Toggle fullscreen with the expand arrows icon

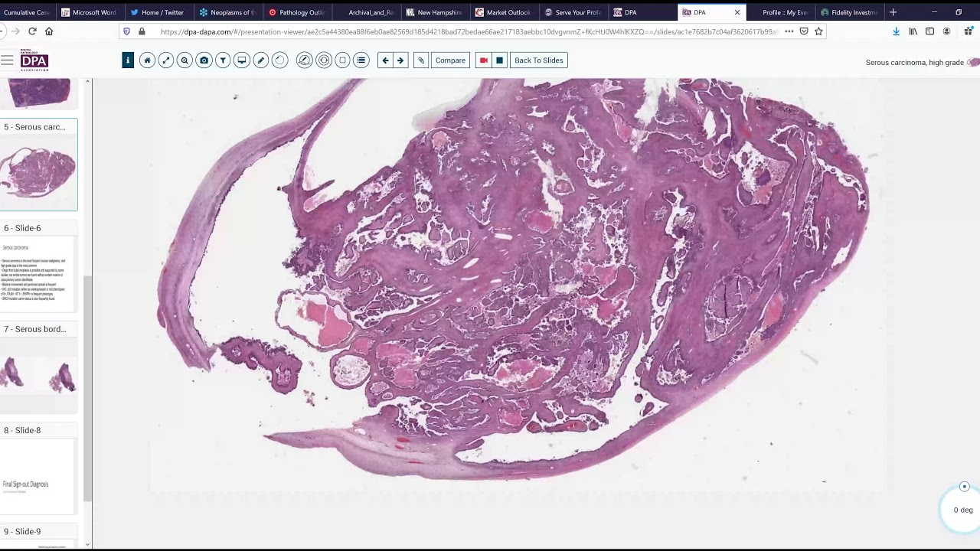coord(165,60)
